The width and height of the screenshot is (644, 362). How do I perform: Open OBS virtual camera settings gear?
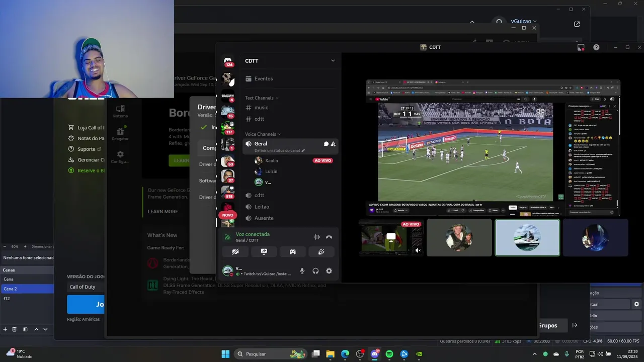click(636, 304)
